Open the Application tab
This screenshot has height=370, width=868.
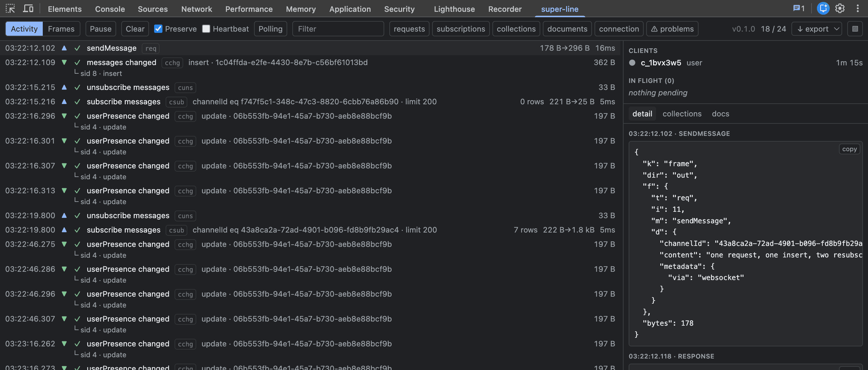350,9
